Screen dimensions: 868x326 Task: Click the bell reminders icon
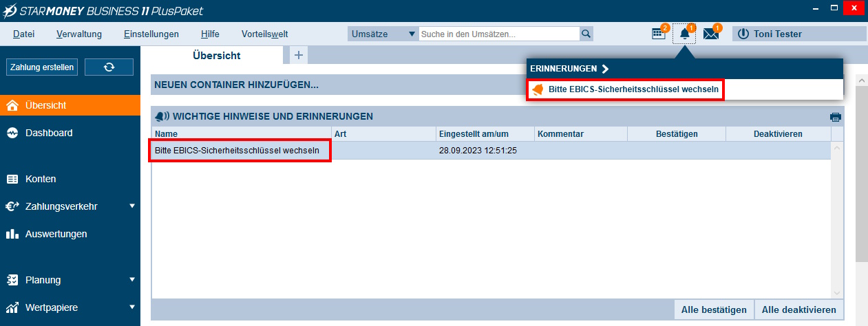(x=684, y=34)
